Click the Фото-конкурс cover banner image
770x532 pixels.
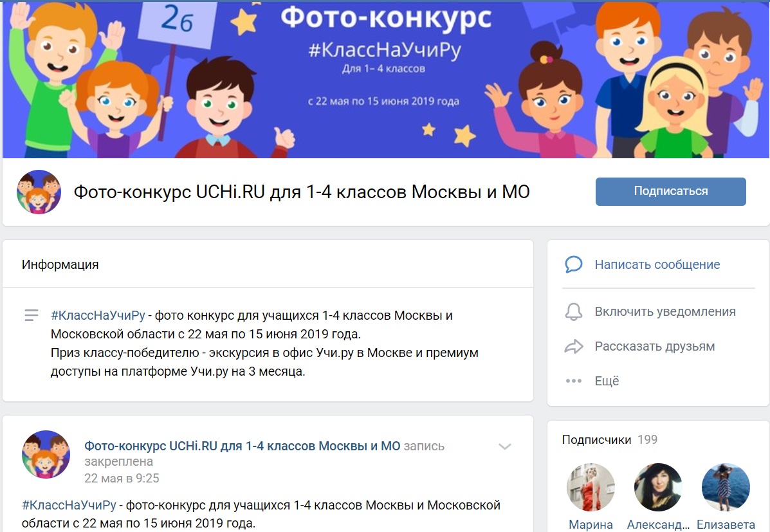[385, 79]
